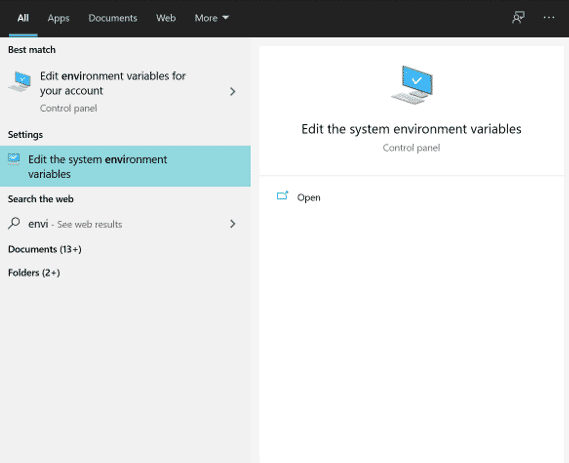Image resolution: width=569 pixels, height=463 pixels.
Task: Click the magnifier icon next to envi
Action: point(14,224)
